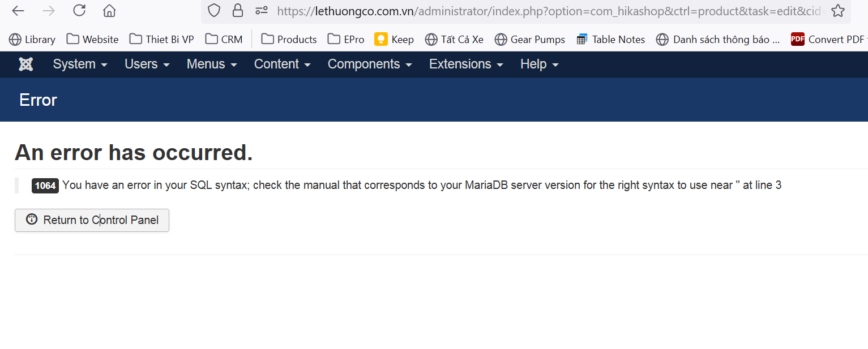The image size is (868, 349).
Task: Open the Gear Pumps bookmark
Action: point(530,39)
